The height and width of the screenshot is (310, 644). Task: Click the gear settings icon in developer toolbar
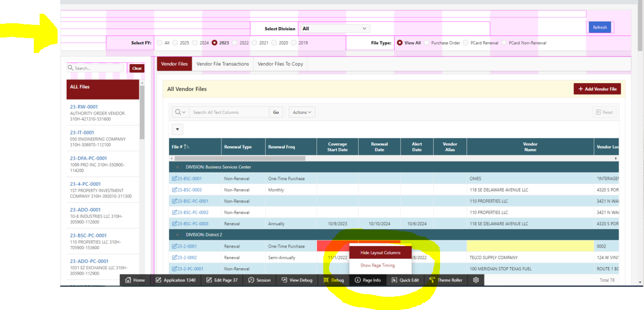click(x=476, y=280)
